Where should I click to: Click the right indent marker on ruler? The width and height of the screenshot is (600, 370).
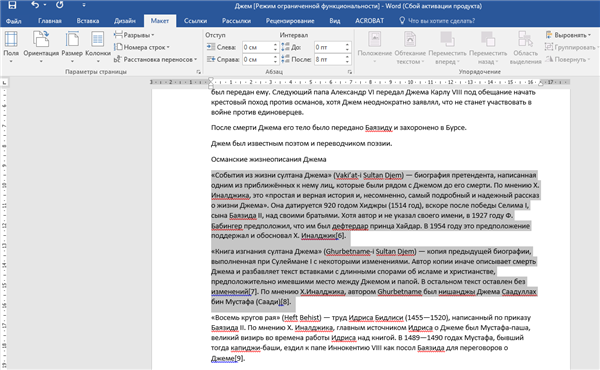[x=540, y=83]
